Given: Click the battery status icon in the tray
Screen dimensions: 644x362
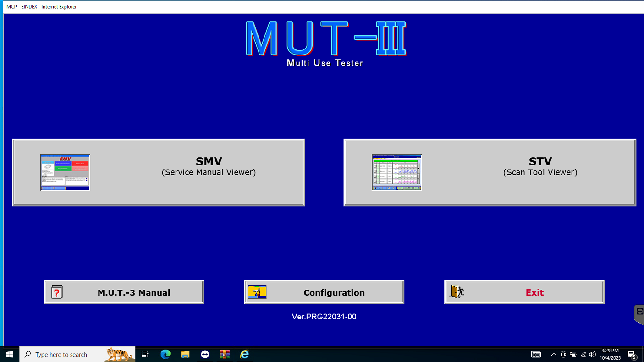Looking at the screenshot, I should (573, 354).
